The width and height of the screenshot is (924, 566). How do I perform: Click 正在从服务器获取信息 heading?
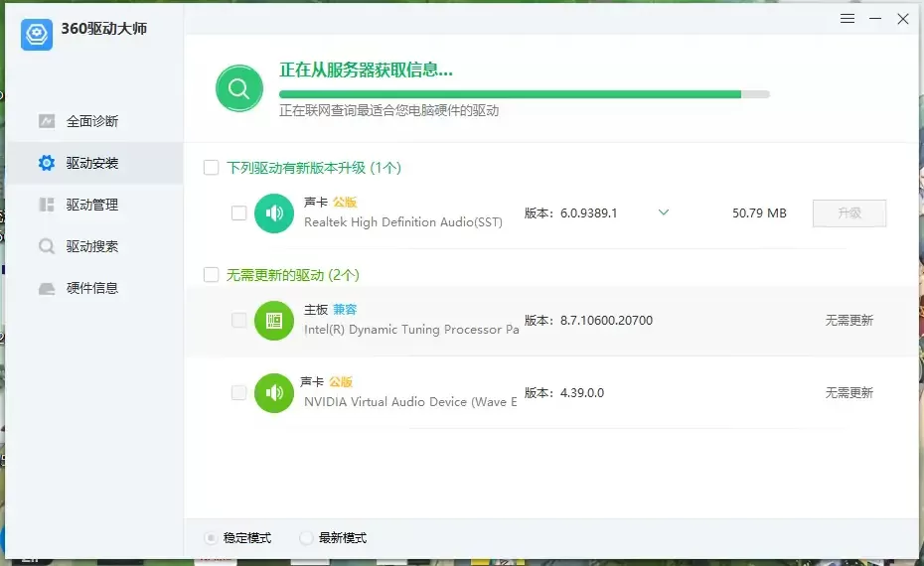(366, 71)
